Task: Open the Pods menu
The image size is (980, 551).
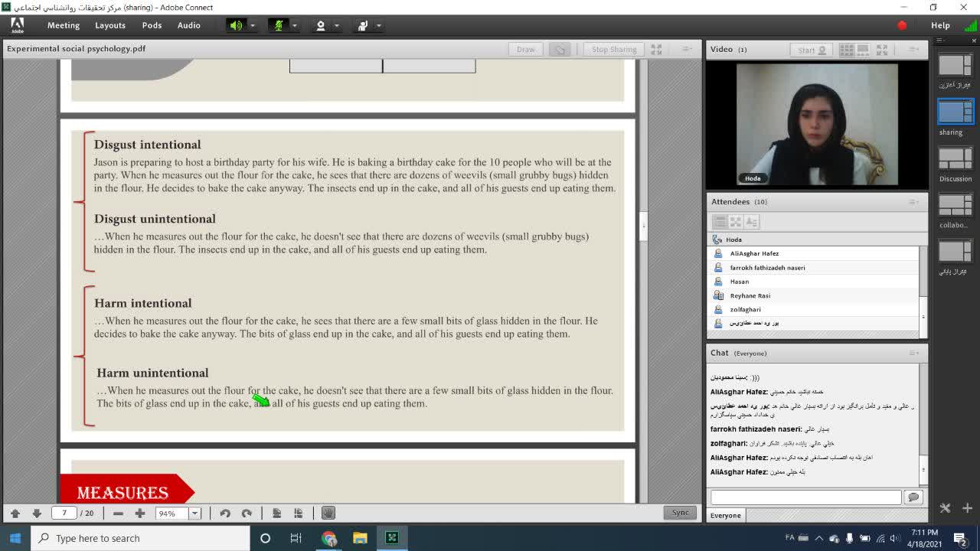Action: [152, 25]
